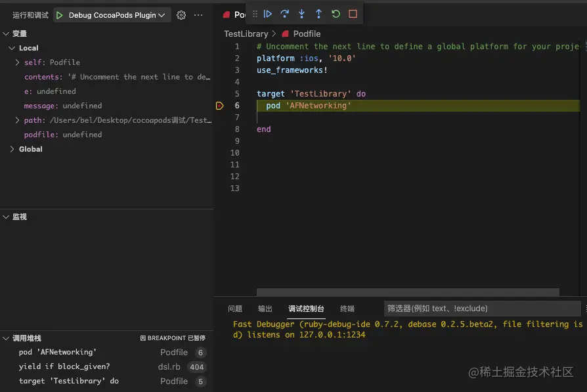Open the Debug CocoaPods Plugin configuration dropdown
Screen dimensions: 587x392
coord(117,15)
